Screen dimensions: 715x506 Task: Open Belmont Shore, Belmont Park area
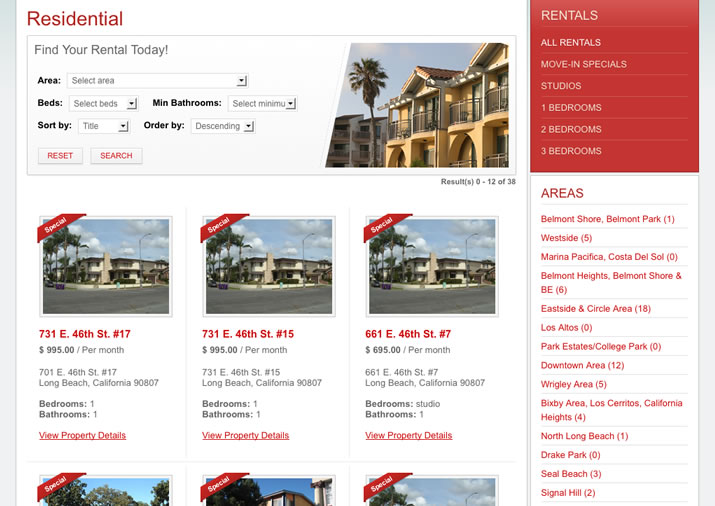[607, 219]
